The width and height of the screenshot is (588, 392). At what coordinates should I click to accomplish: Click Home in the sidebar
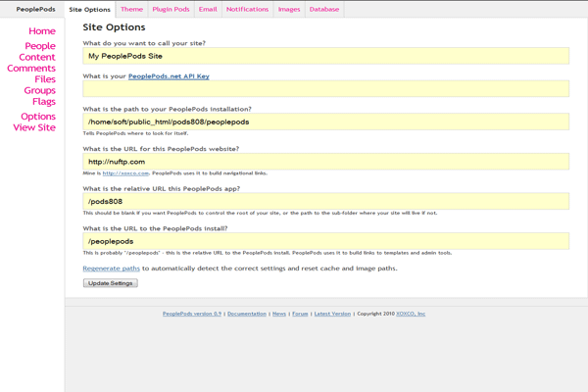coord(42,31)
